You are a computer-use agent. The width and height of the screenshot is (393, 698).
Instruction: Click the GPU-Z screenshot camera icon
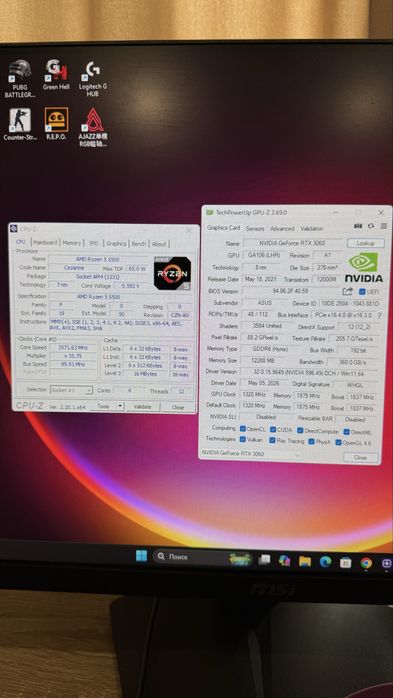point(358,226)
